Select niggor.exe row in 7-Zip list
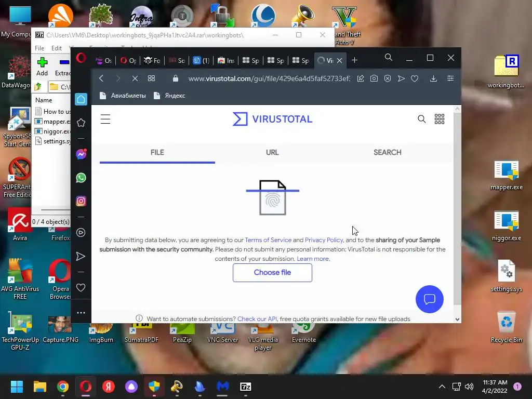Viewport: 532px width, 399px height. coord(53,131)
